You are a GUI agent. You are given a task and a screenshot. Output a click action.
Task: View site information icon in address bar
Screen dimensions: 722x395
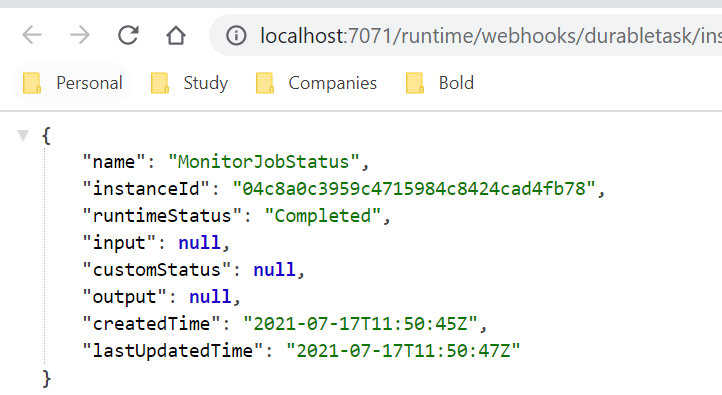(236, 35)
